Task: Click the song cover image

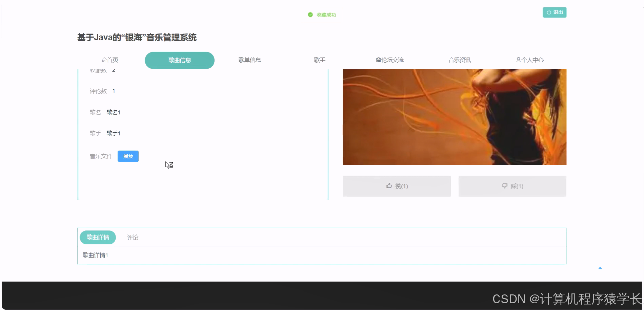Action: (x=454, y=117)
